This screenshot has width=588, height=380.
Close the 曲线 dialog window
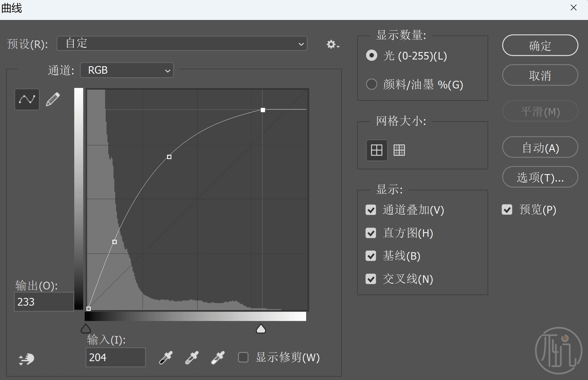pos(574,8)
